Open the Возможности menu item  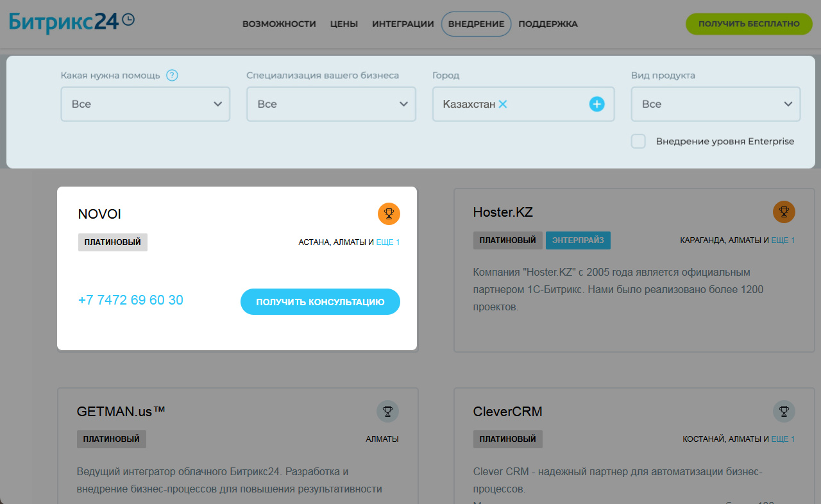tap(279, 24)
